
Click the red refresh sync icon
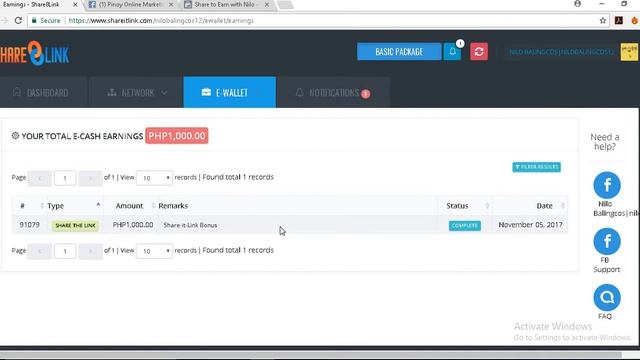tap(479, 52)
